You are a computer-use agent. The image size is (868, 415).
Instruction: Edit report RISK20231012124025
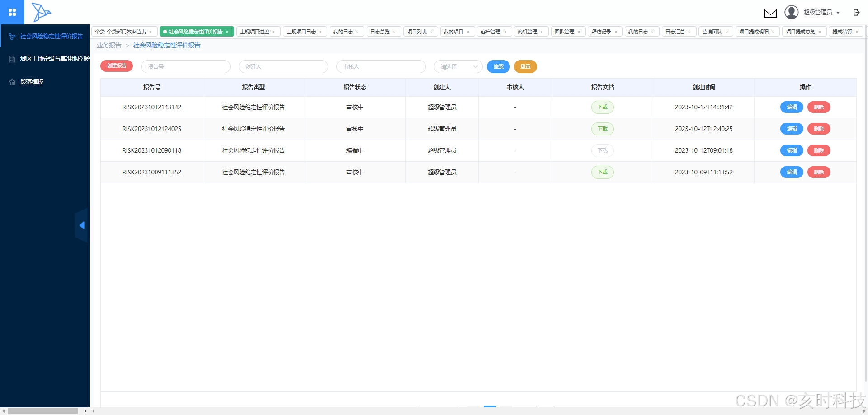tap(792, 129)
